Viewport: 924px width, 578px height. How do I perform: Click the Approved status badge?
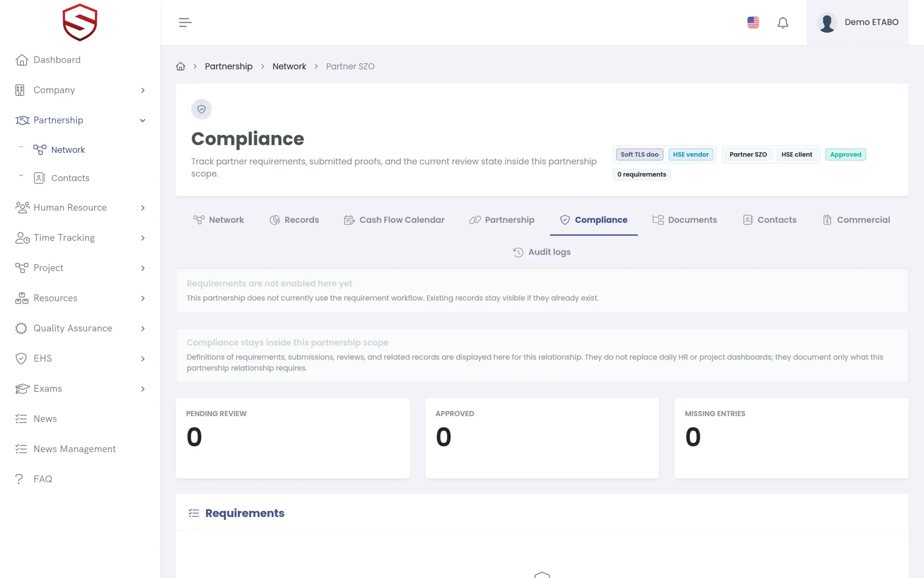pyautogui.click(x=845, y=155)
